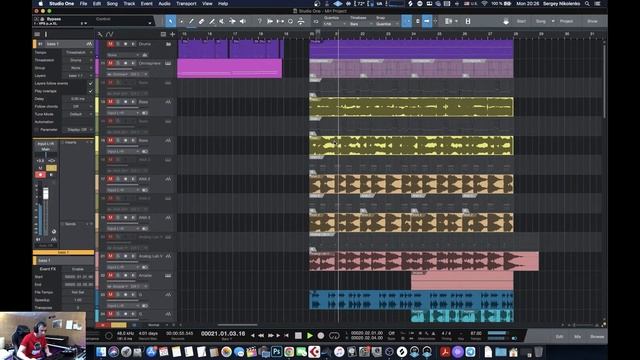Open the Edit view button

(x=560, y=337)
